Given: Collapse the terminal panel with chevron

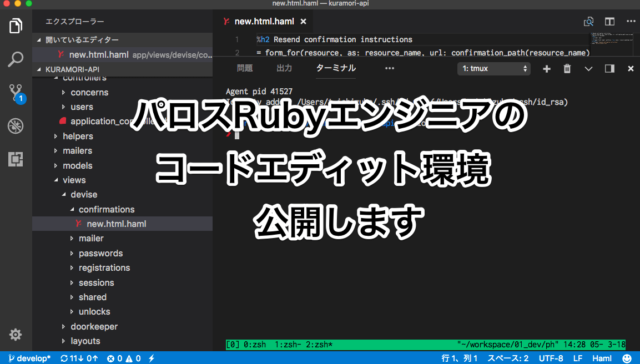Looking at the screenshot, I should (x=588, y=69).
